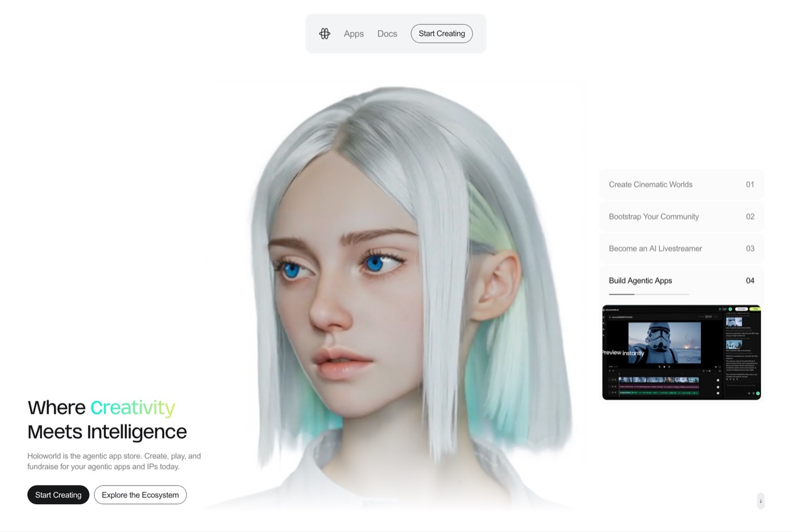
Task: Expand the Create Cinematic Worlds item
Action: tap(681, 184)
